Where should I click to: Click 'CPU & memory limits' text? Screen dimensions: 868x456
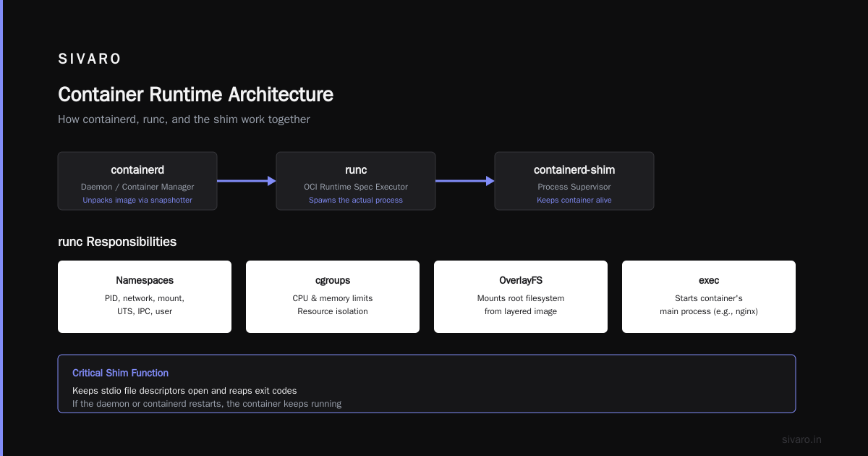point(333,298)
